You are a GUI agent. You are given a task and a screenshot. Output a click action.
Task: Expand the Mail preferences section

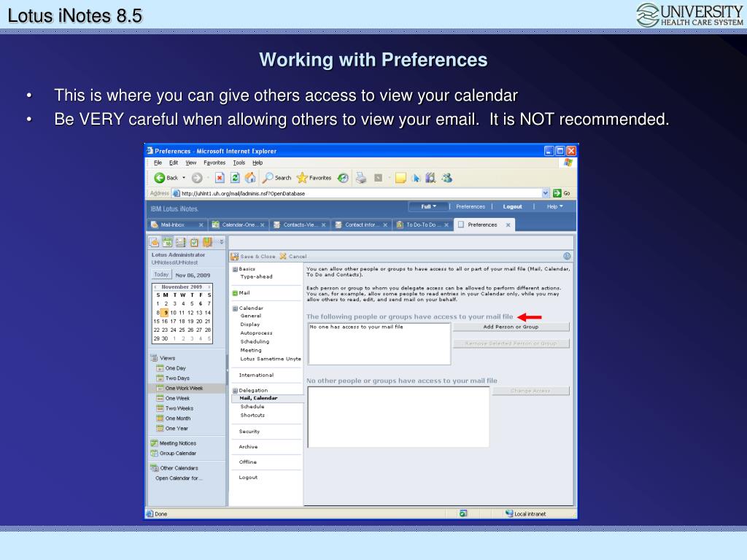[235, 293]
